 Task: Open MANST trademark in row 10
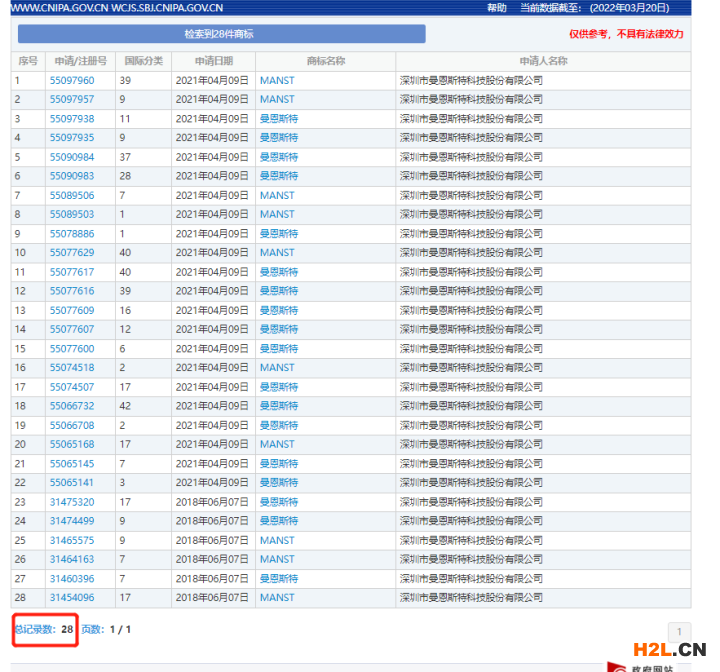(277, 253)
